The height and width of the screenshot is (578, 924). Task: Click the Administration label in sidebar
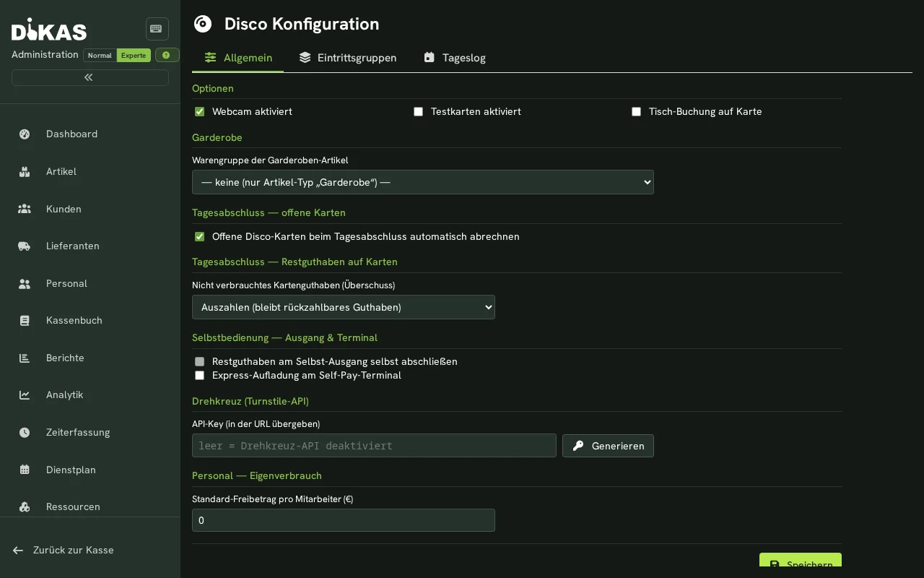click(x=45, y=55)
